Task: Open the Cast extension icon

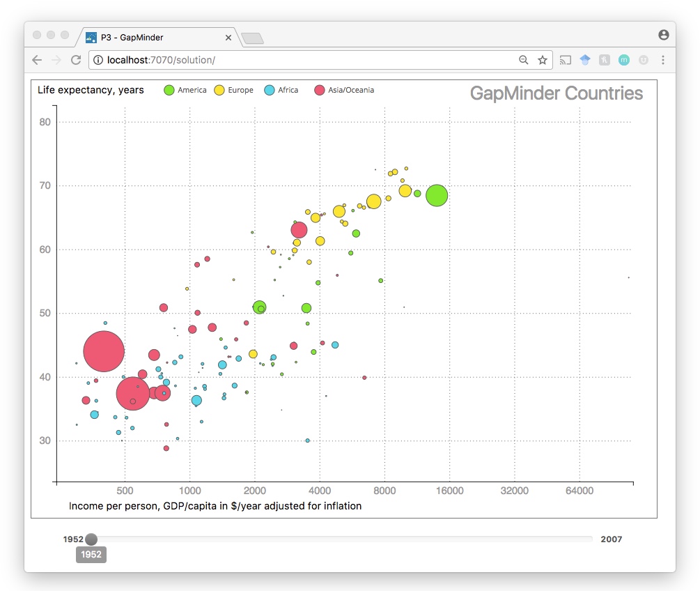Action: point(566,61)
